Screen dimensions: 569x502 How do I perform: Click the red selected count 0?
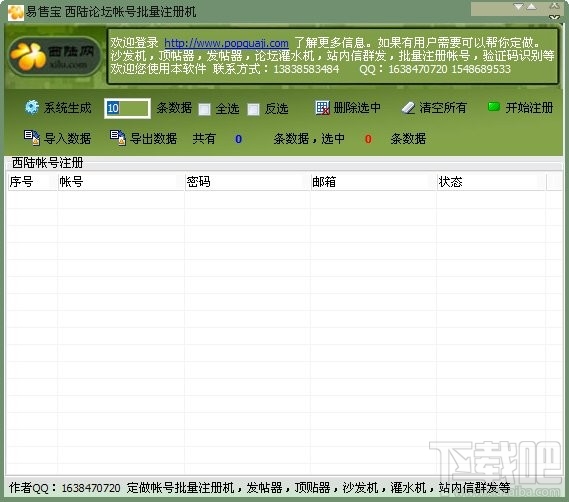[x=368, y=139]
